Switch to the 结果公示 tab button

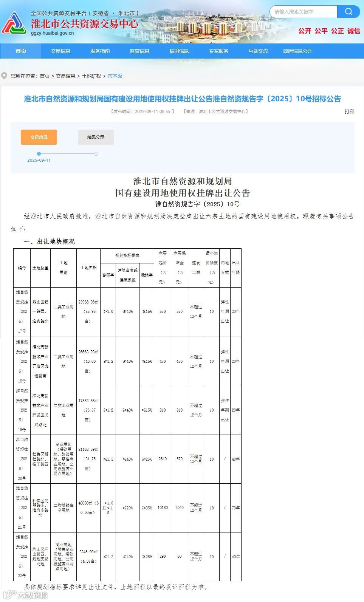[96, 137]
